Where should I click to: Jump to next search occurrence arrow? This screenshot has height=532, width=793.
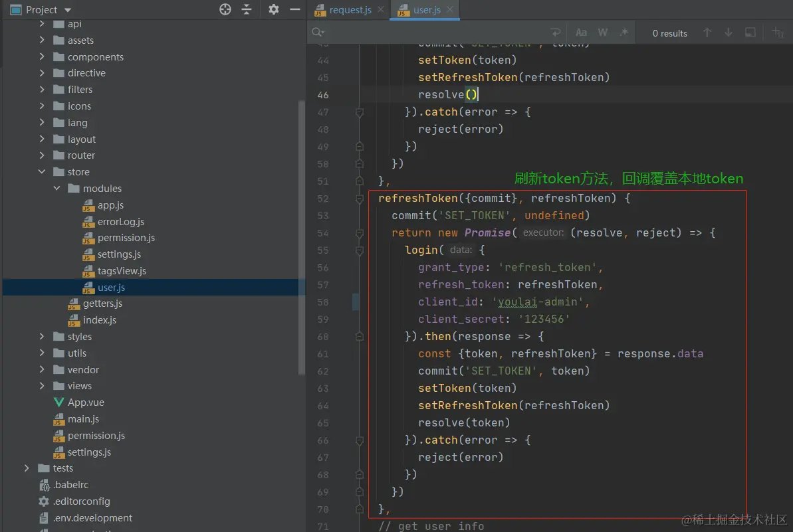click(x=729, y=33)
